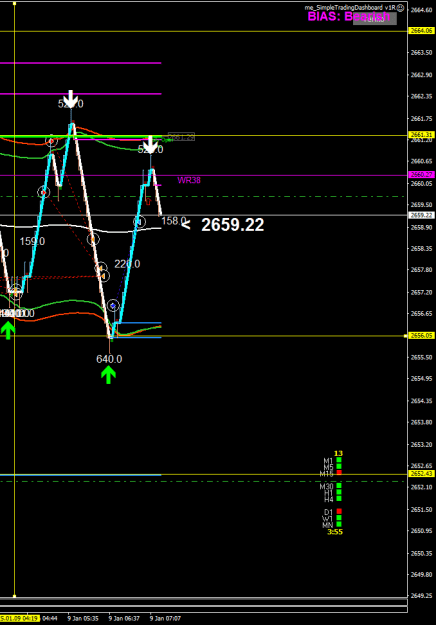The height and width of the screenshot is (625, 436).
Task: Select the yellow vertical line at left
Action: click(14, 299)
